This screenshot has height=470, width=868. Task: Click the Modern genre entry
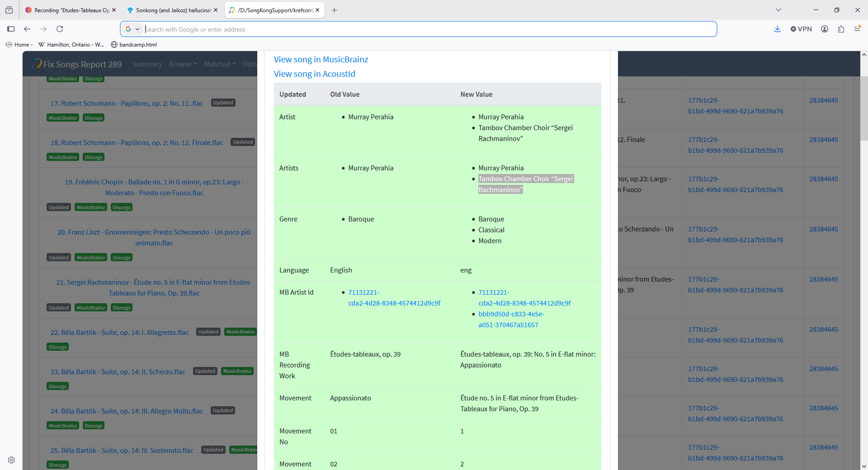490,241
